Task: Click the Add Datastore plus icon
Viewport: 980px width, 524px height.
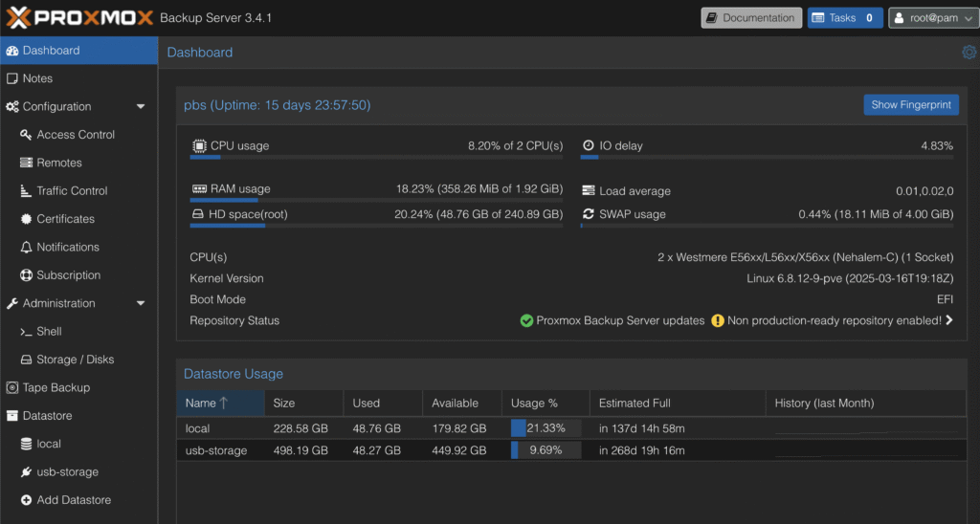Action: point(26,500)
